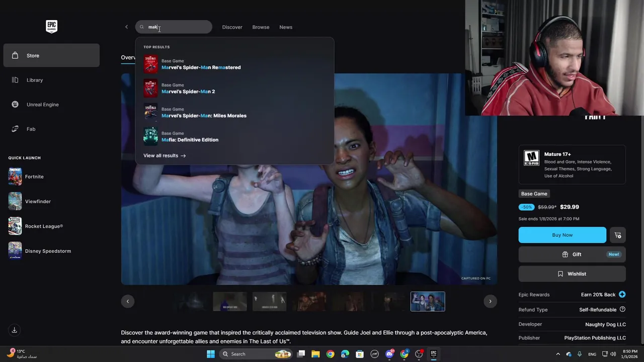Open the downloads icon at sidebar bottom
Image resolution: width=644 pixels, height=362 pixels.
click(15, 330)
